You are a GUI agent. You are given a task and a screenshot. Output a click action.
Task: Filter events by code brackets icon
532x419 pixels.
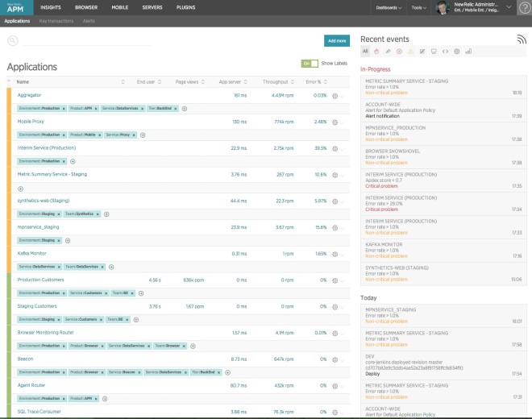click(445, 52)
